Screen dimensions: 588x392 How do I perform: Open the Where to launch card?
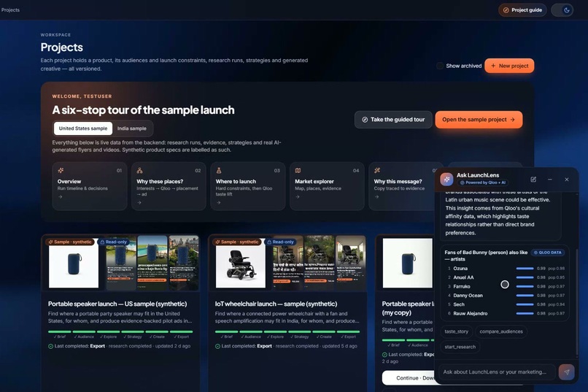coord(248,186)
